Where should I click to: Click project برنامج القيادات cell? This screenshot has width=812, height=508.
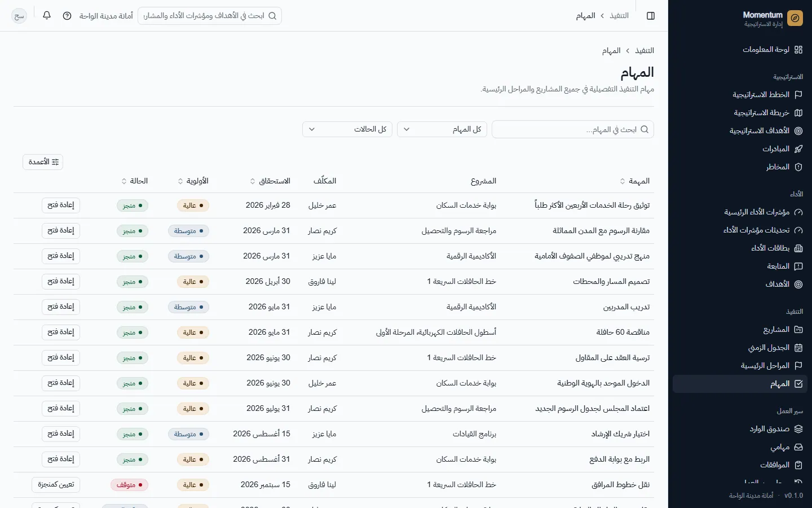click(x=475, y=434)
